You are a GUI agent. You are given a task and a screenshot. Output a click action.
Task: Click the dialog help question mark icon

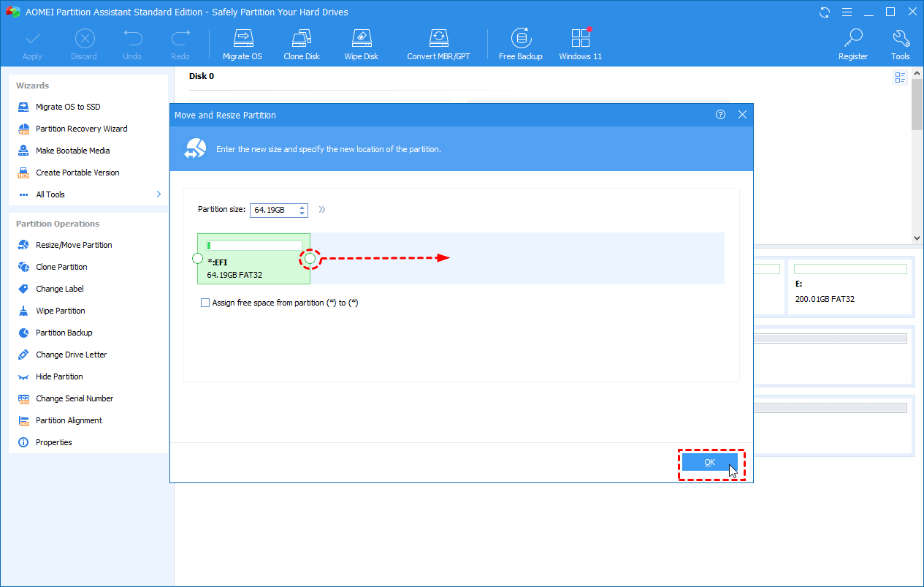coord(720,115)
